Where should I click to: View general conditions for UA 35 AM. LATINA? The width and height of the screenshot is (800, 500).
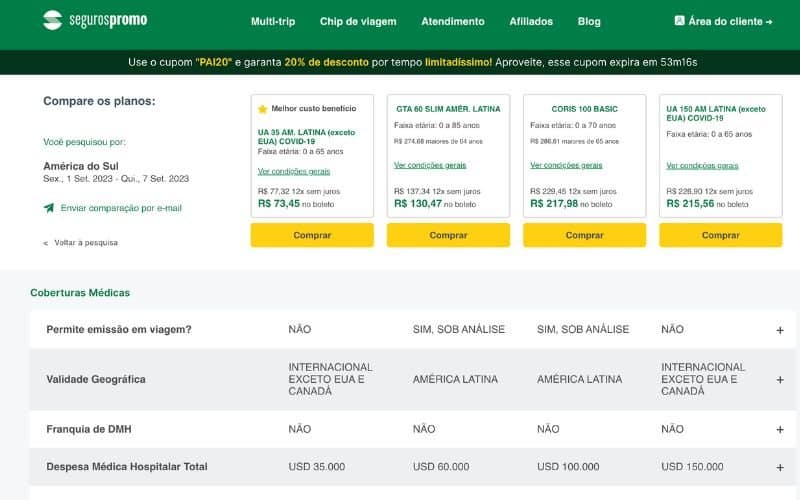pos(294,171)
